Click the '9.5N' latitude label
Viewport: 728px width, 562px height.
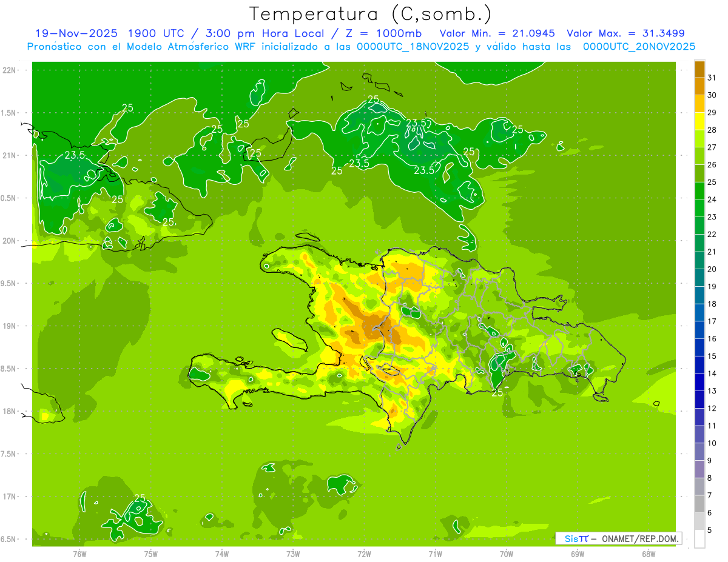tap(9, 283)
